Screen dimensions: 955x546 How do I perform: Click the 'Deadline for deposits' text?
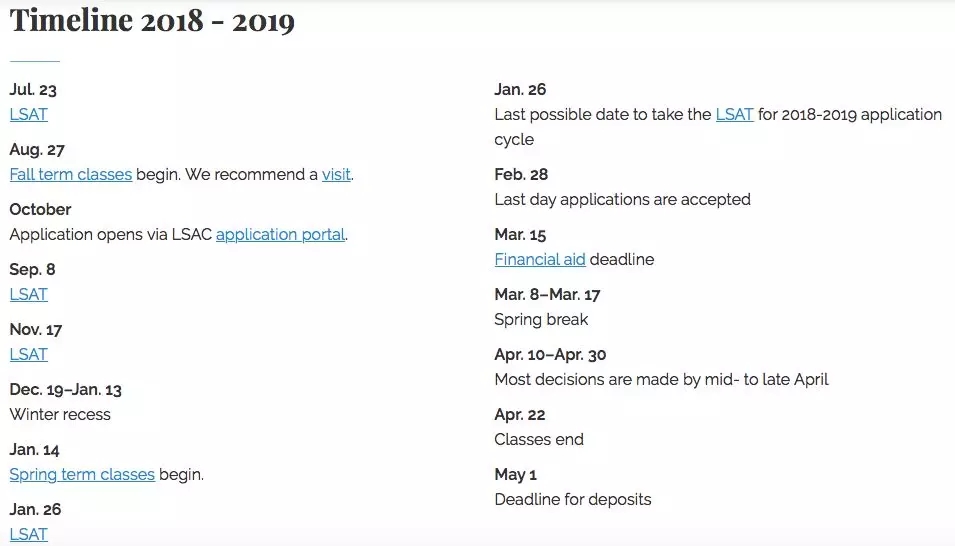[573, 499]
